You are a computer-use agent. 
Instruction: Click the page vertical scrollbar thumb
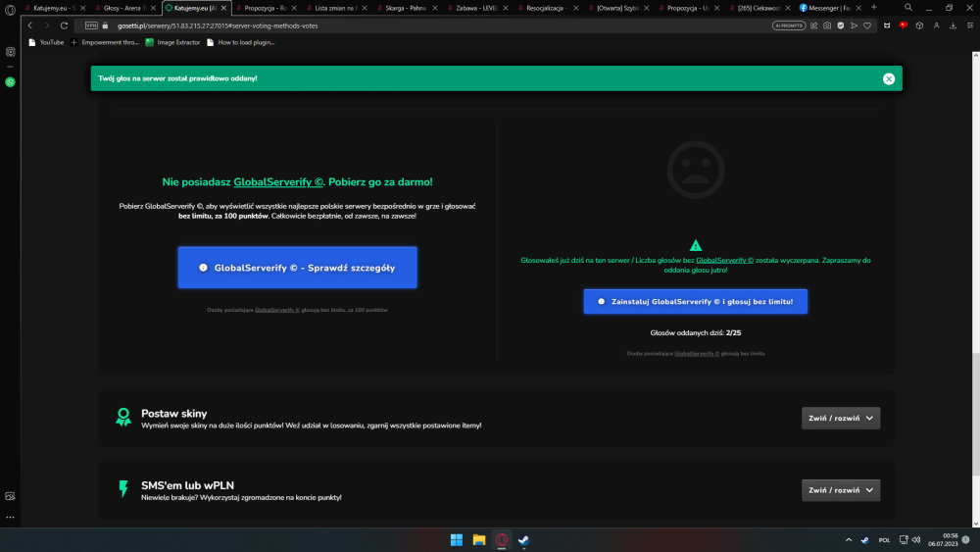point(976,415)
